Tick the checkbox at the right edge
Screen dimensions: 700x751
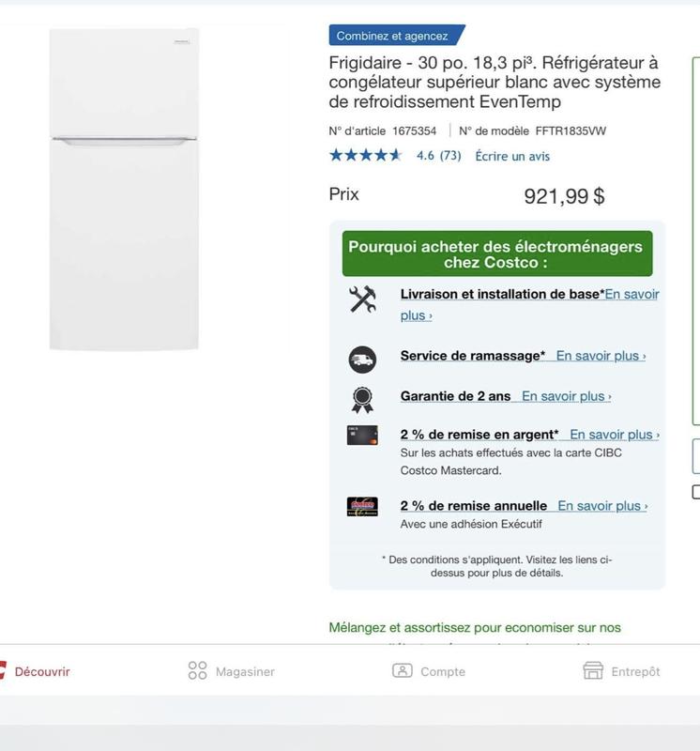[696, 492]
